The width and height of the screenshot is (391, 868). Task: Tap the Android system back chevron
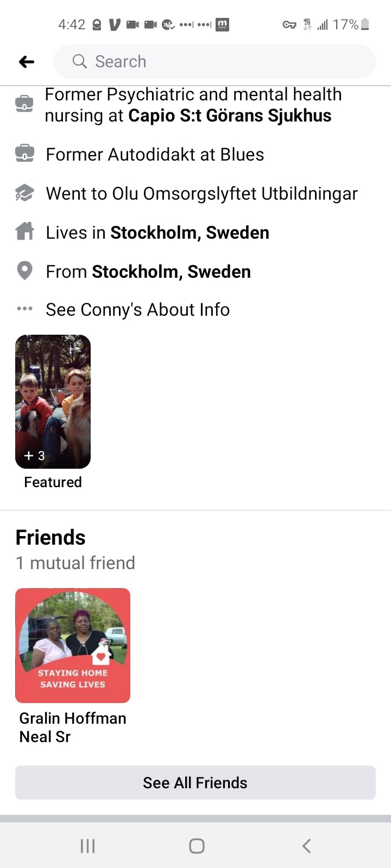(x=306, y=846)
